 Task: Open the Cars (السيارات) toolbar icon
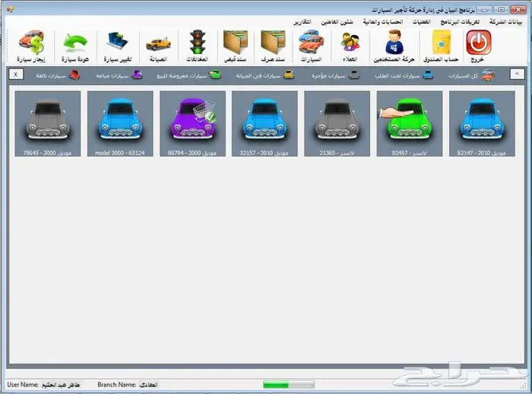coord(311,44)
